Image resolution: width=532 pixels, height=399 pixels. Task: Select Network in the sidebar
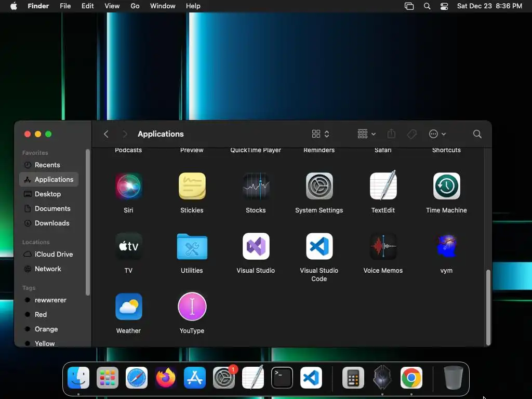[49, 269]
